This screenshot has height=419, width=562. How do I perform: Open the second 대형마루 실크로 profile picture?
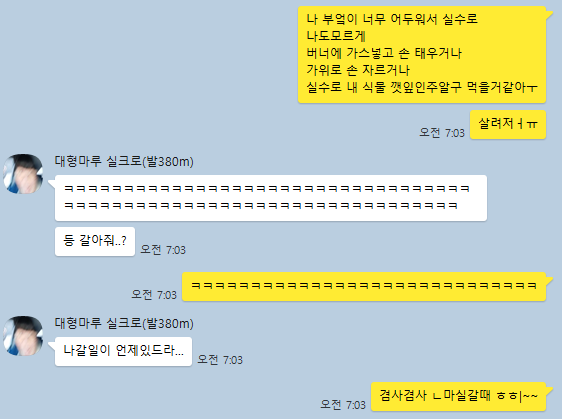click(23, 336)
